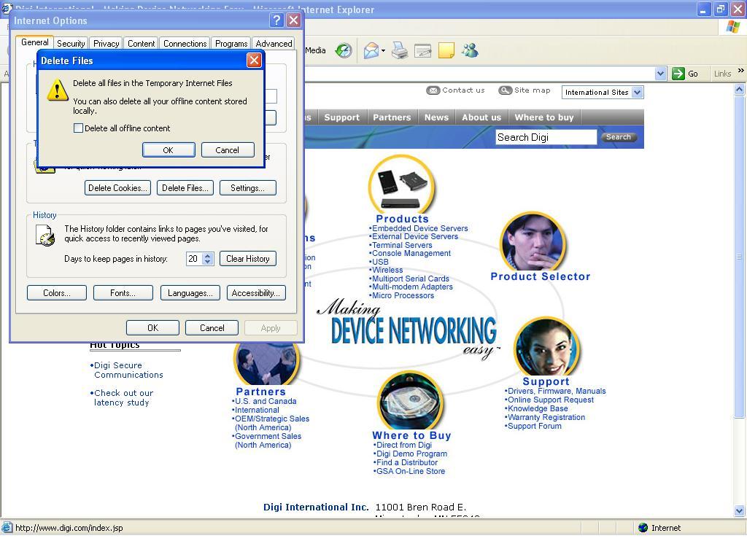Click the Search Digi input field
This screenshot has width=747, height=560.
[x=546, y=137]
